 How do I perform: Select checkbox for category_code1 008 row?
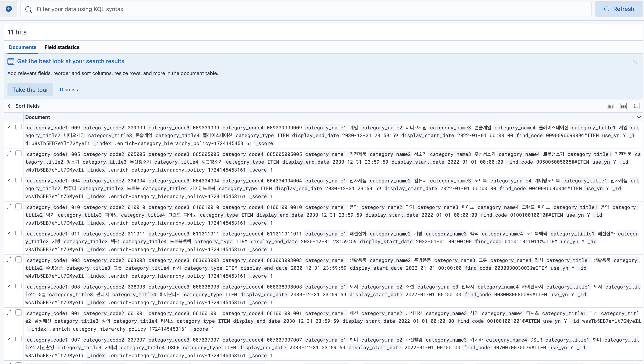(x=19, y=286)
